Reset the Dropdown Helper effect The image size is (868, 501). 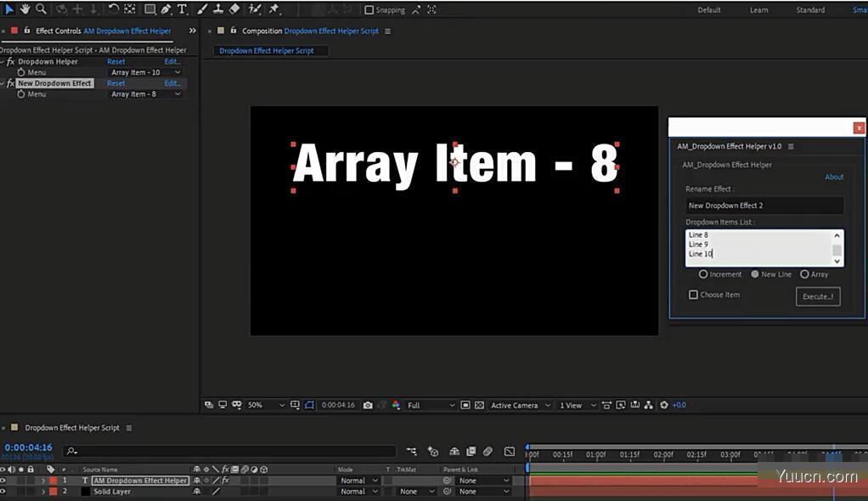116,61
